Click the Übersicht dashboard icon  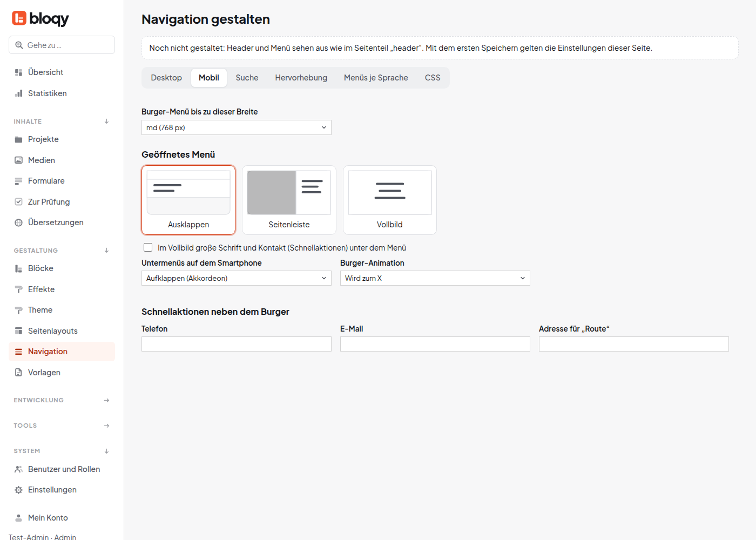click(x=18, y=72)
